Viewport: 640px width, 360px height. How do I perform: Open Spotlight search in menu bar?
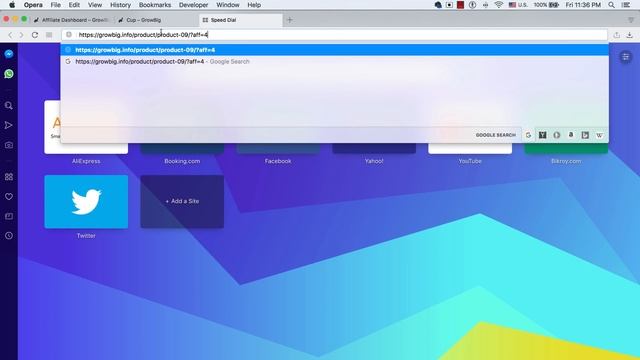tap(611, 5)
